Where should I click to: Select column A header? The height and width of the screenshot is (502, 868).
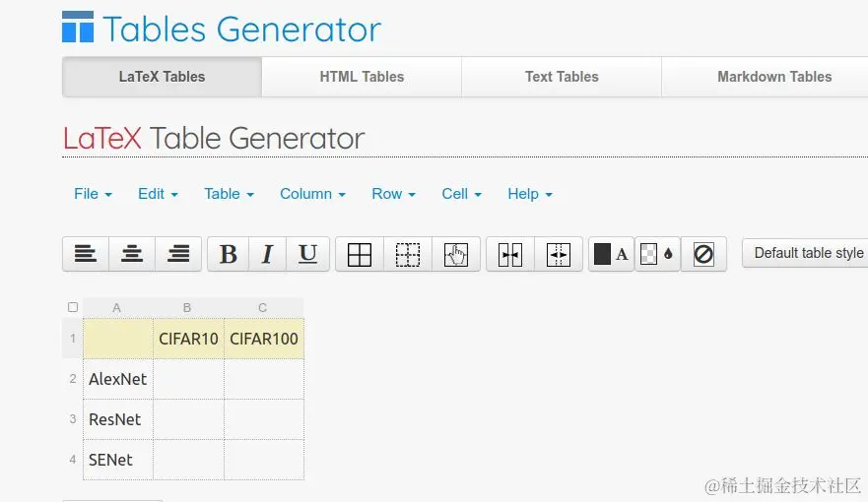click(x=117, y=307)
